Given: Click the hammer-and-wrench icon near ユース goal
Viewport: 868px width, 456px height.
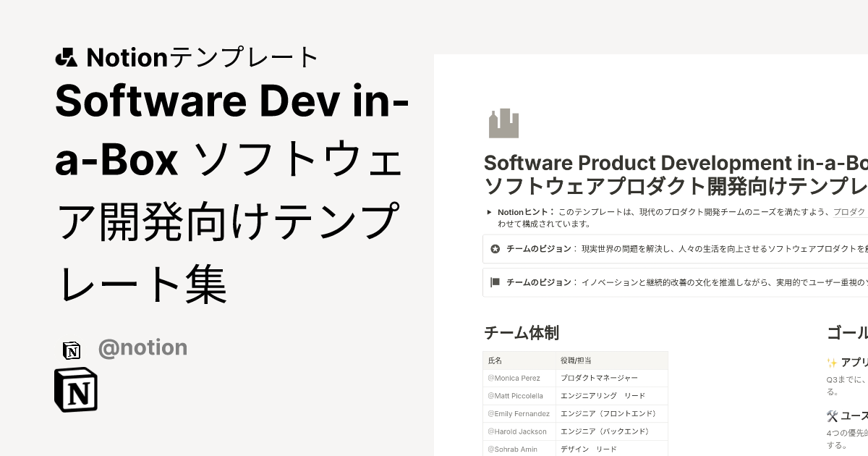Looking at the screenshot, I should tap(832, 415).
